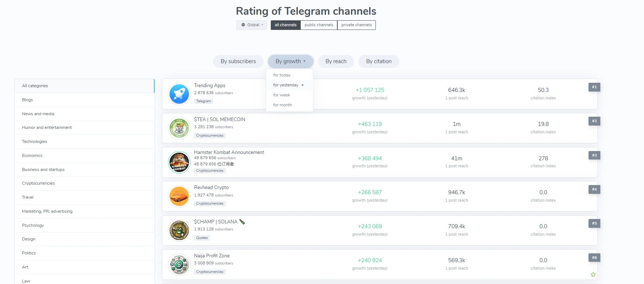Open the Naija Profit Zone avatar
Viewport: 644px width, 284px height.
(x=179, y=264)
